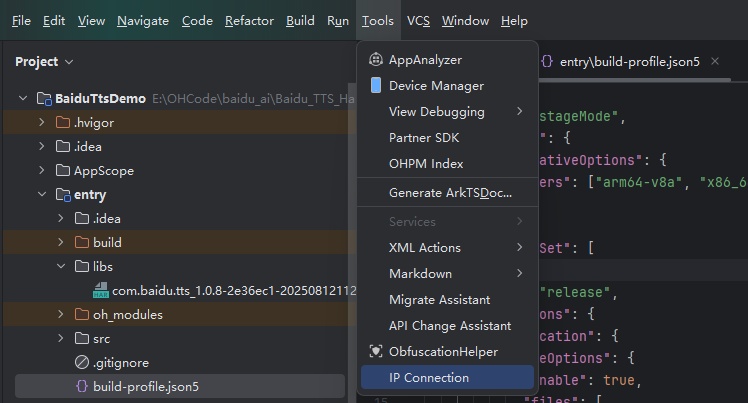Click the .gitignore file icon
This screenshot has width=748, height=403.
click(x=82, y=362)
